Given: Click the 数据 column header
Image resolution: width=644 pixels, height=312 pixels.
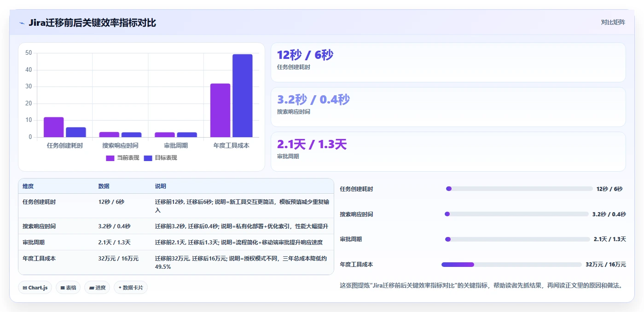Looking at the screenshot, I should [x=104, y=186].
